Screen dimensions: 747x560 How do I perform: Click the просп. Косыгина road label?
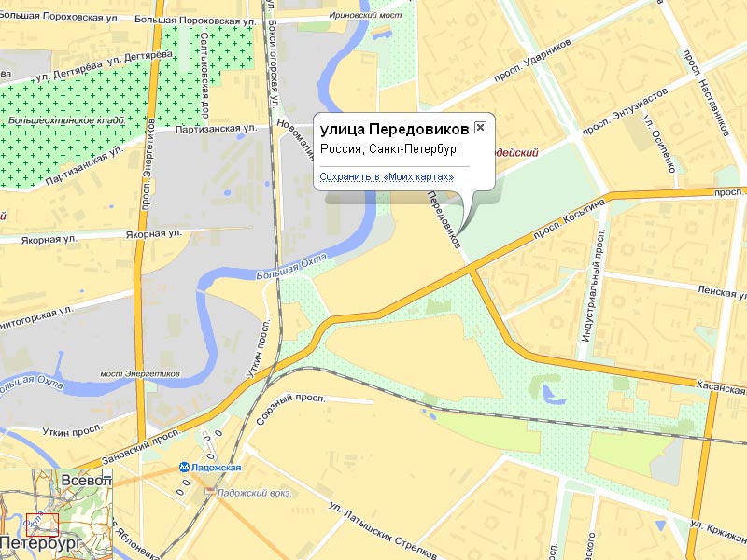569,219
